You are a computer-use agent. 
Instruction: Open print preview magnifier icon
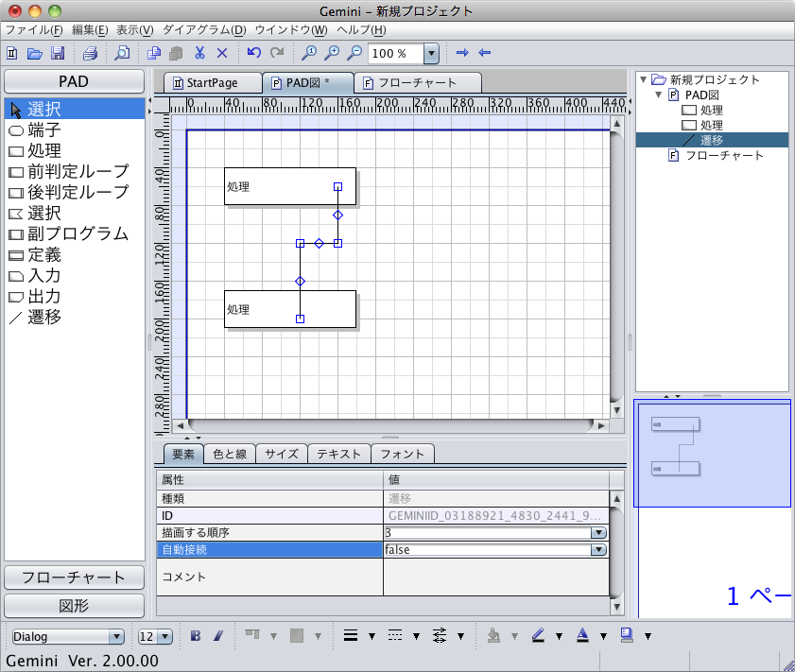[122, 53]
